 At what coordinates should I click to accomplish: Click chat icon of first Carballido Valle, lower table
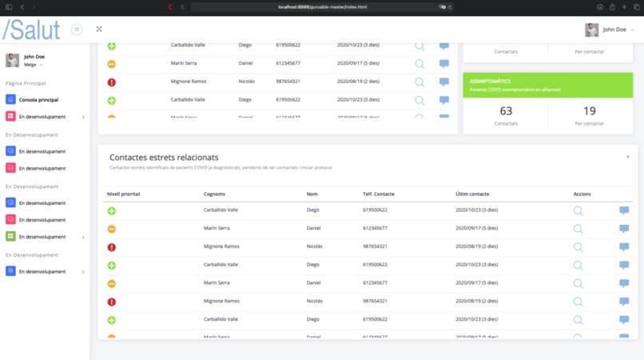[624, 210]
